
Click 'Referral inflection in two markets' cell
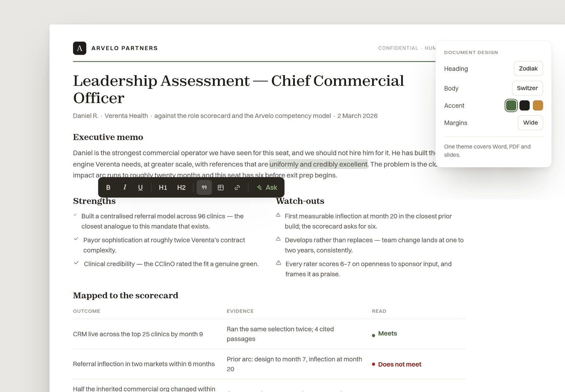coord(144,364)
